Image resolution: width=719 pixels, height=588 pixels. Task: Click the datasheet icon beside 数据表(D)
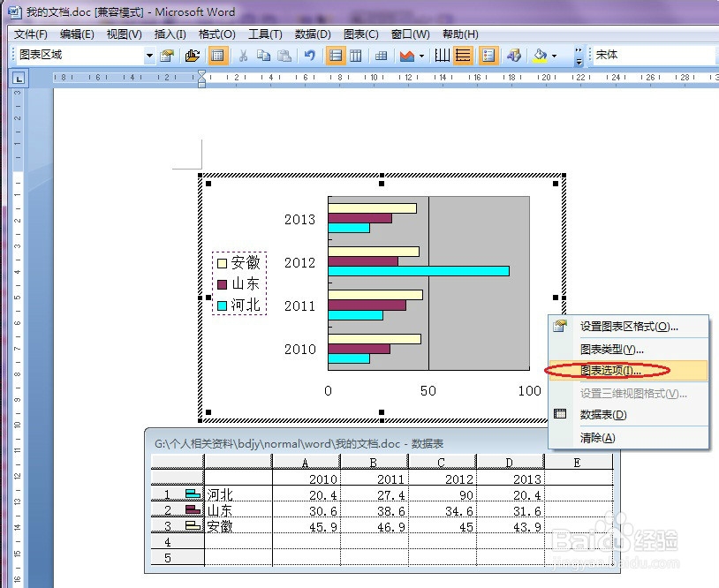click(560, 414)
